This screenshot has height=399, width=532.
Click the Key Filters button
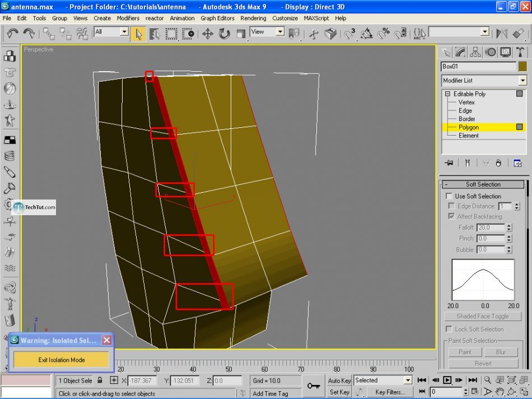click(x=390, y=392)
